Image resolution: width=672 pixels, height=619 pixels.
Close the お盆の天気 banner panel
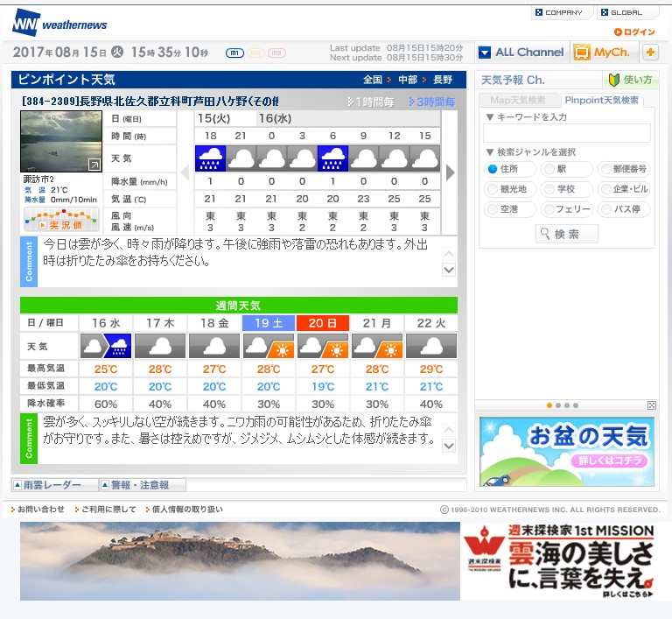coord(651,405)
